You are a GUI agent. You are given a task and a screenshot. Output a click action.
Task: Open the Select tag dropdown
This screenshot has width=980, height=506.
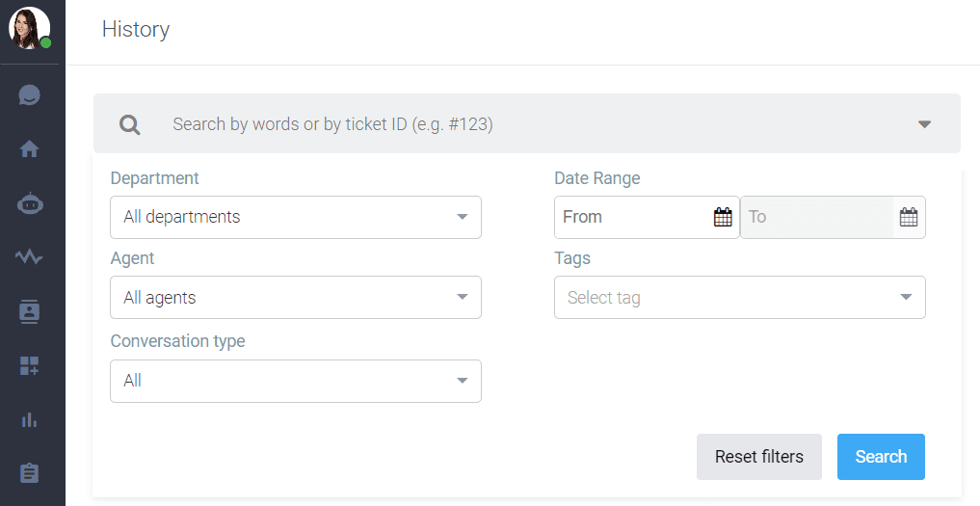[x=740, y=297]
